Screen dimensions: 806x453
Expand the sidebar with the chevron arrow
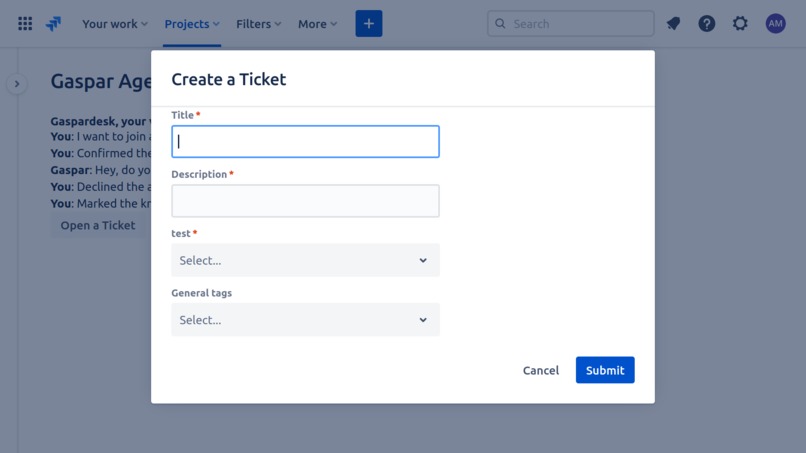click(17, 84)
